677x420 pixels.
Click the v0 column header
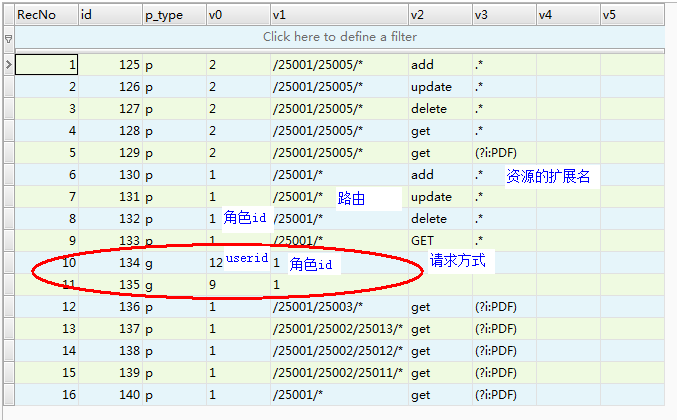238,15
